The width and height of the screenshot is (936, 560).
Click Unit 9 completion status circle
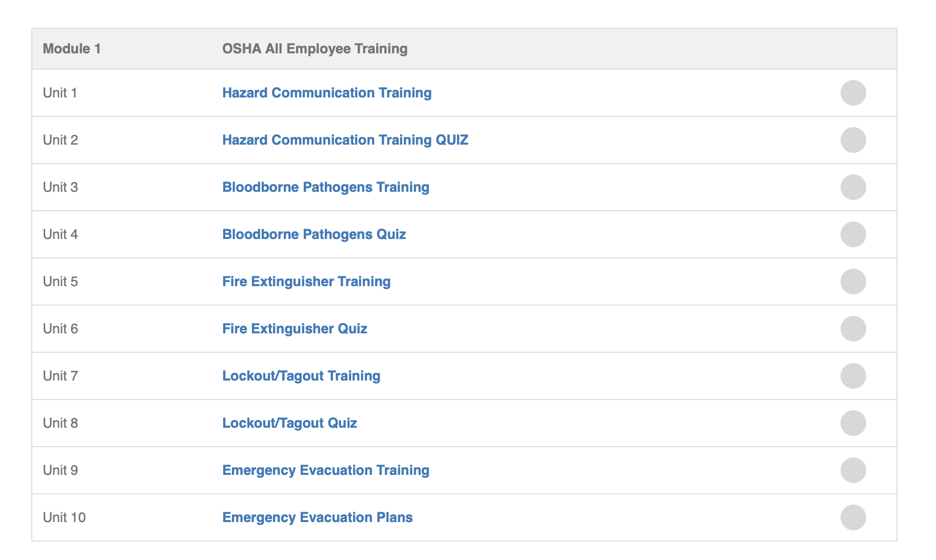click(853, 470)
